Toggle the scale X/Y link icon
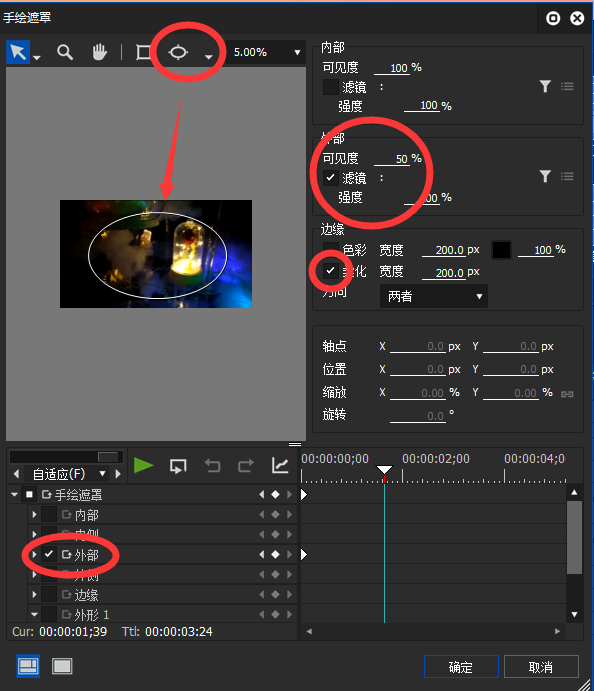Screen dimensions: 594x691 (567, 394)
